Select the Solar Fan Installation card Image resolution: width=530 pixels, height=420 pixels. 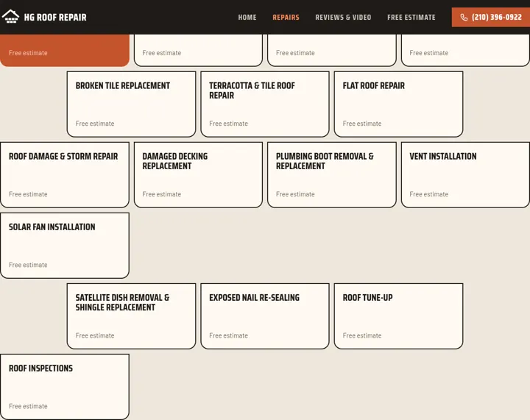point(65,246)
